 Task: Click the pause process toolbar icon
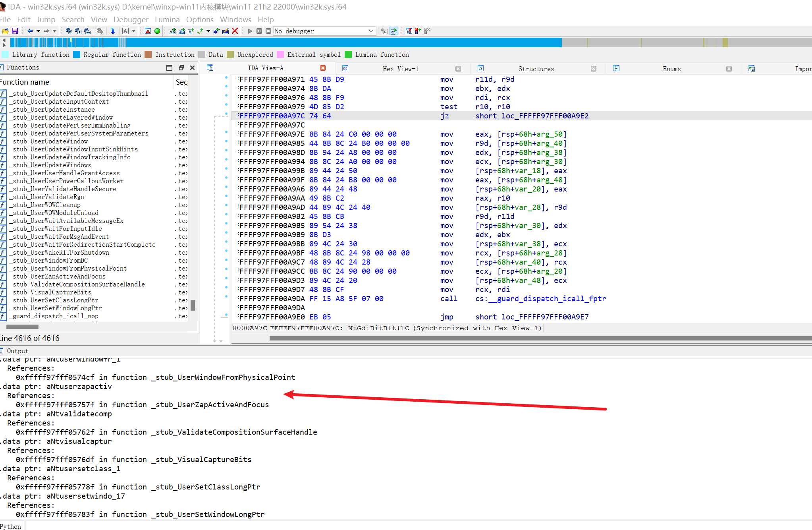(x=259, y=31)
